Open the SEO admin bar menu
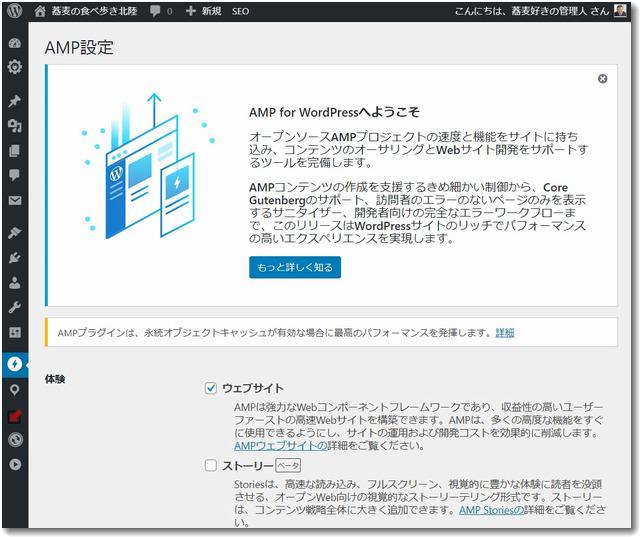The height and width of the screenshot is (537, 640). (x=240, y=11)
